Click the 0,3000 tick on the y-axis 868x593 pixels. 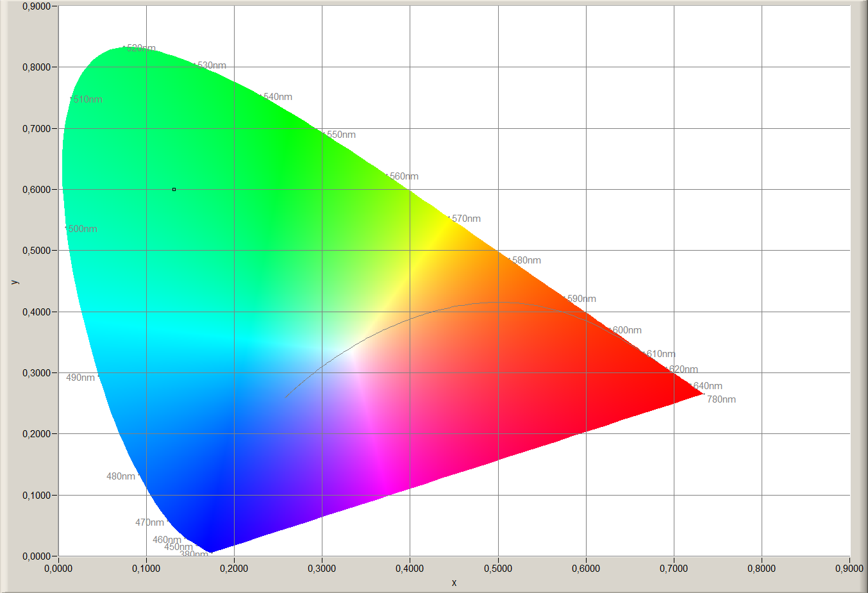[x=37, y=373]
